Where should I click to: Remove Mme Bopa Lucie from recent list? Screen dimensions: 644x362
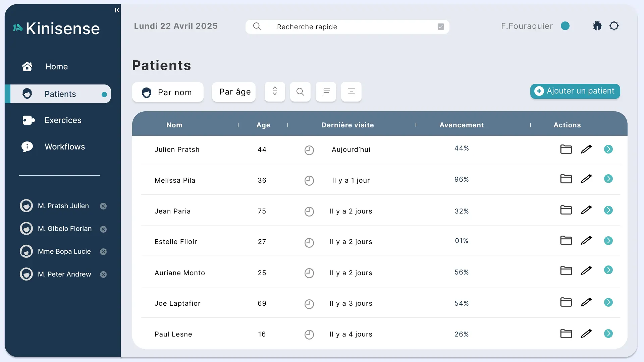point(103,252)
